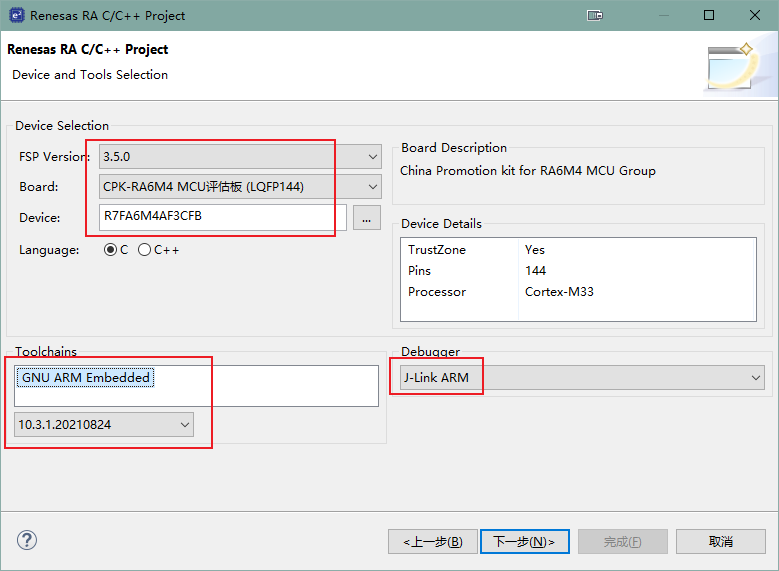Click the 上一步(B) back button
Viewport: 779px width, 571px height.
pyautogui.click(x=432, y=541)
